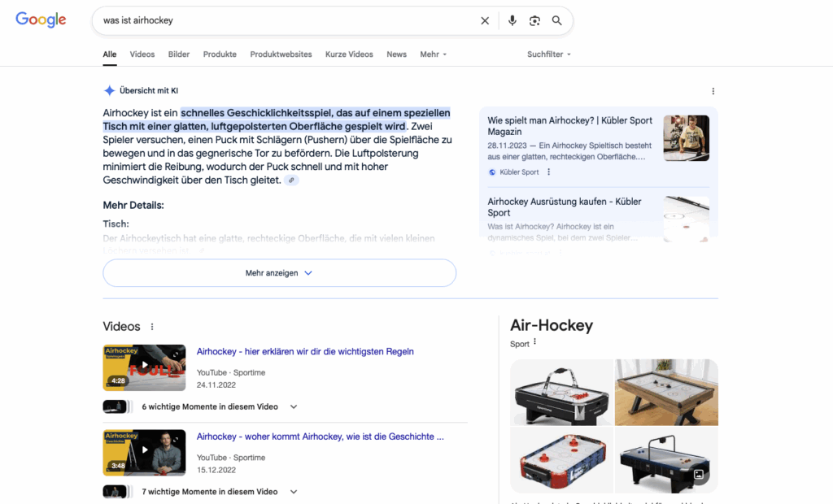Click the small preview thumbnail beside 7 wichtige Momente
The height and width of the screenshot is (504, 833).
coord(117,492)
